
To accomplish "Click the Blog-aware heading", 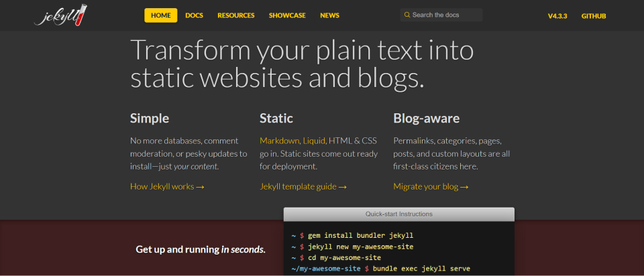I will (427, 119).
